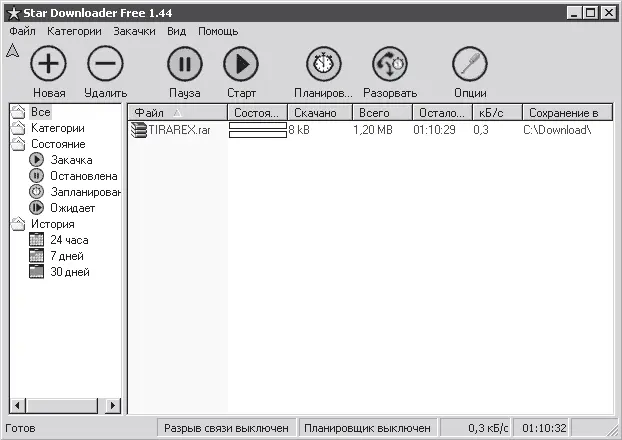
Task: Select Категории folder in sidebar
Action: coord(57,128)
